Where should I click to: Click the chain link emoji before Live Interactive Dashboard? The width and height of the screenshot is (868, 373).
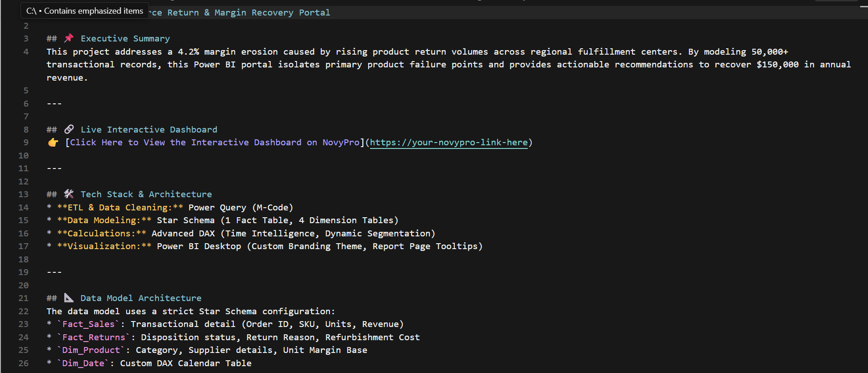[x=69, y=129]
